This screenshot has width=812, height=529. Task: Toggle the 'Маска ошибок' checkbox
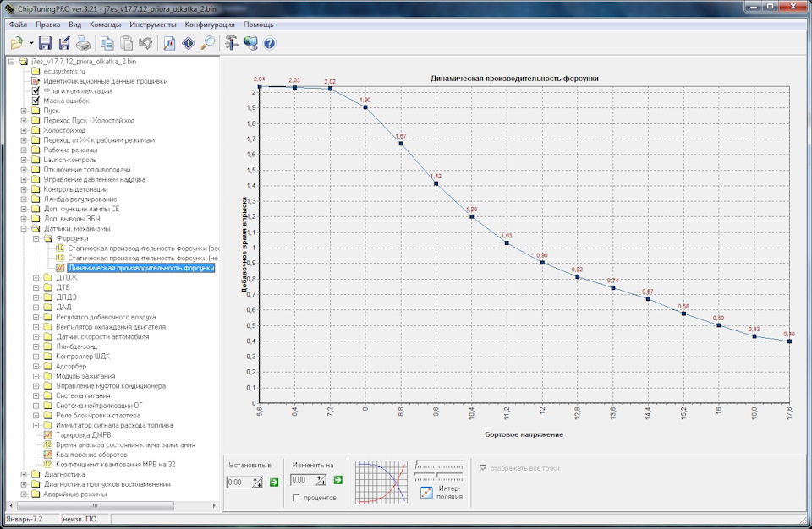36,101
